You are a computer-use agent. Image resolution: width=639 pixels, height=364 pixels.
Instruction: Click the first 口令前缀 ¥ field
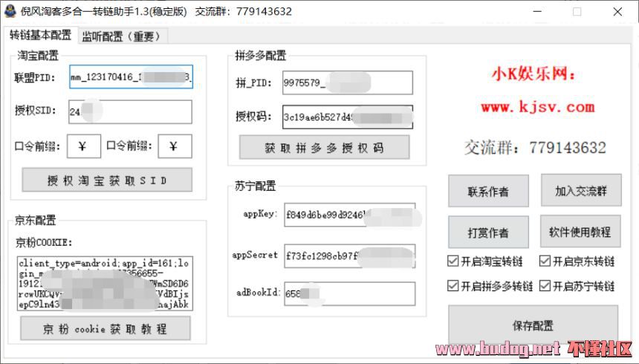tap(83, 146)
